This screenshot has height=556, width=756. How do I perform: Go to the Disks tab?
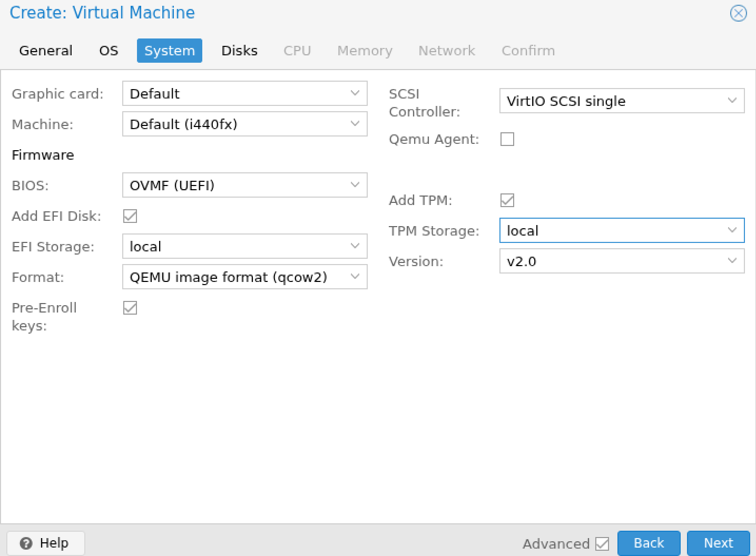(x=239, y=51)
